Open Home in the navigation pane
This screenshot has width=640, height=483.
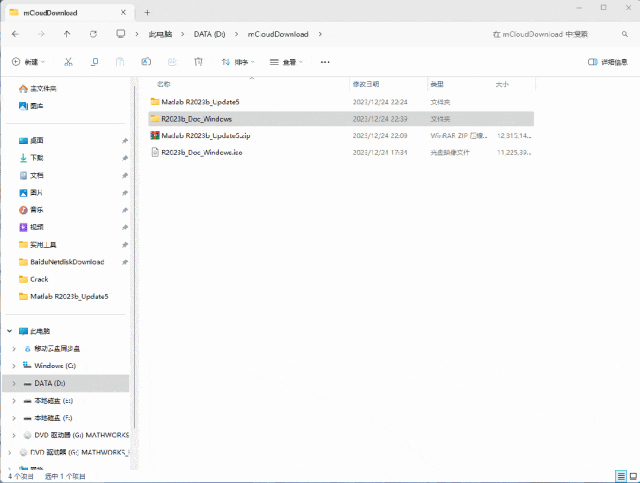38,89
